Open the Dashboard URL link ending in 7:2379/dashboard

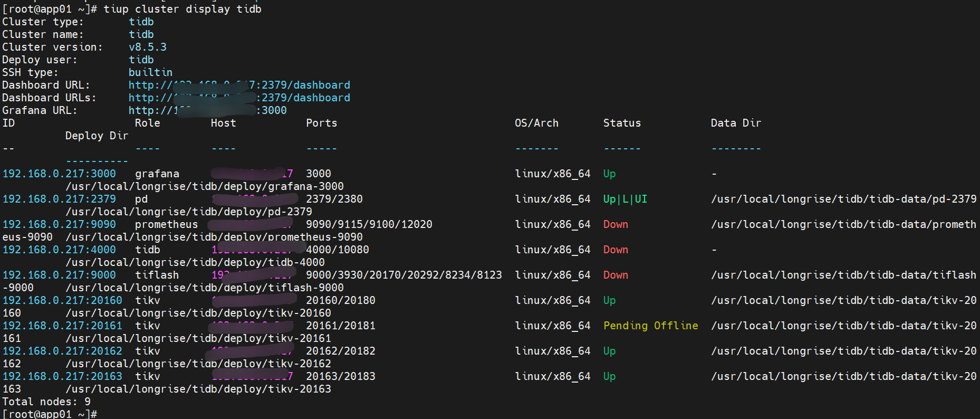coord(239,85)
